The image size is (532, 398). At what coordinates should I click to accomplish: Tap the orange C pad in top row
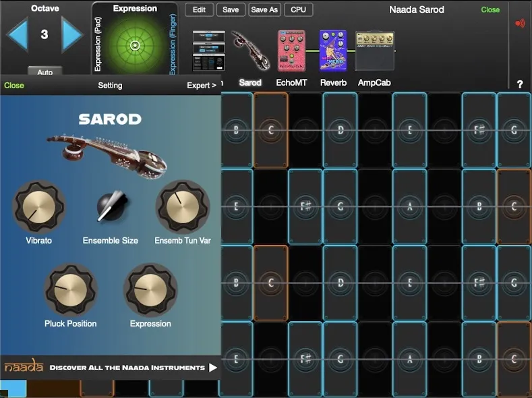tap(271, 130)
